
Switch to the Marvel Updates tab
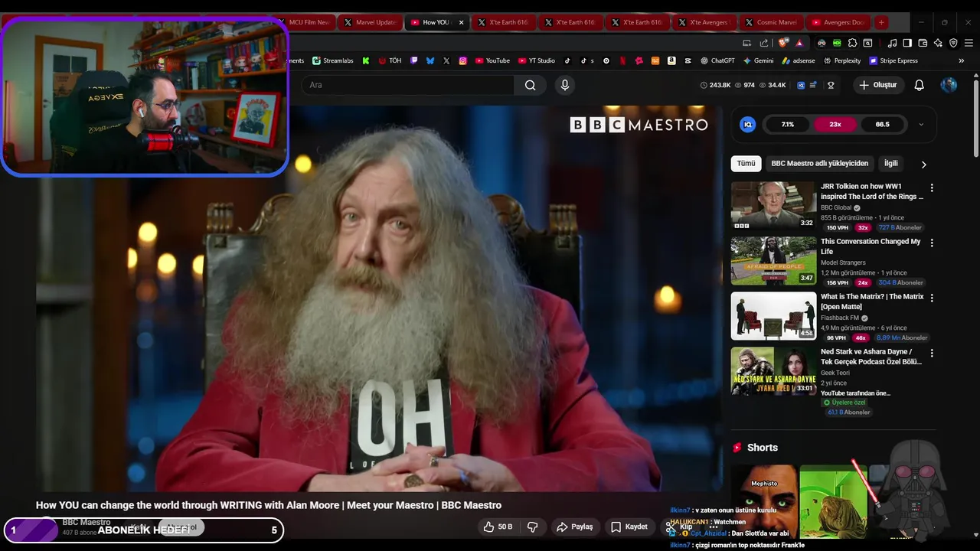click(x=370, y=22)
